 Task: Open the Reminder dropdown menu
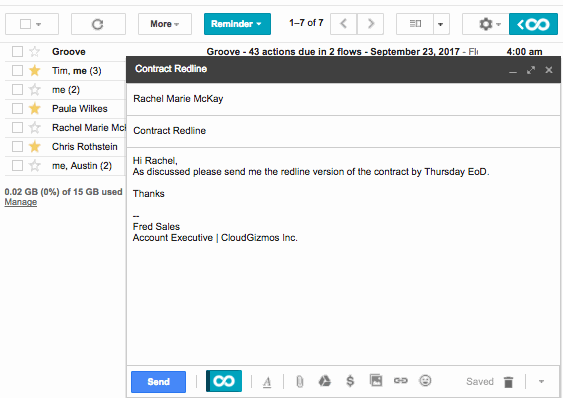coord(237,24)
